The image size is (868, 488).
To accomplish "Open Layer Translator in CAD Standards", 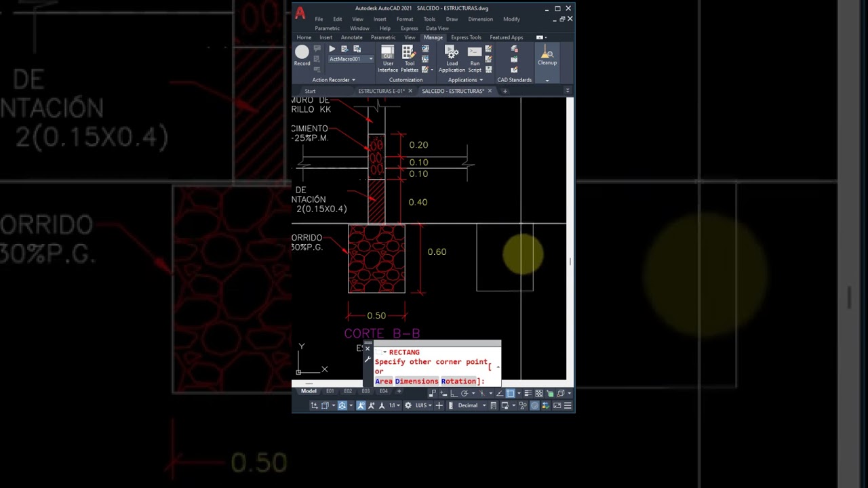I will pos(514,49).
